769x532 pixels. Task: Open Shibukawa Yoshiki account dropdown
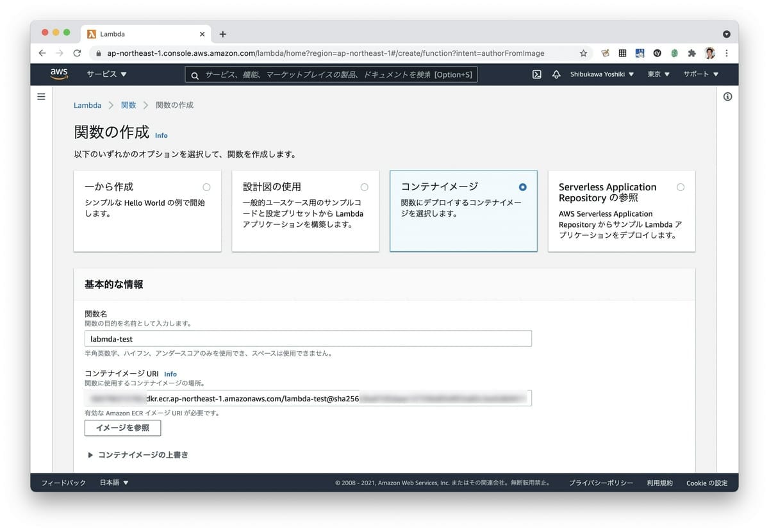(602, 74)
